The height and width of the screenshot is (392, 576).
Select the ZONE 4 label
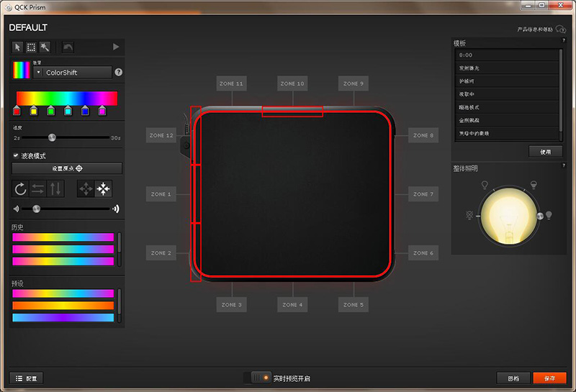292,305
